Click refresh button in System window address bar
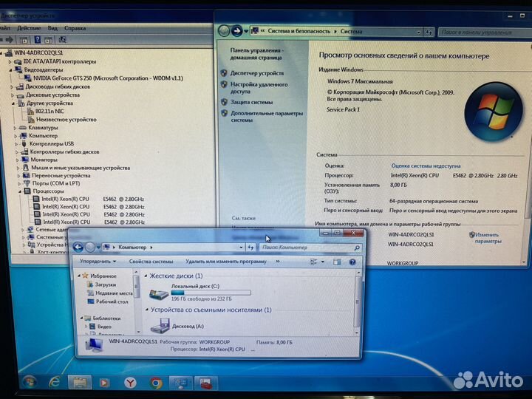The image size is (532, 399). (x=429, y=33)
